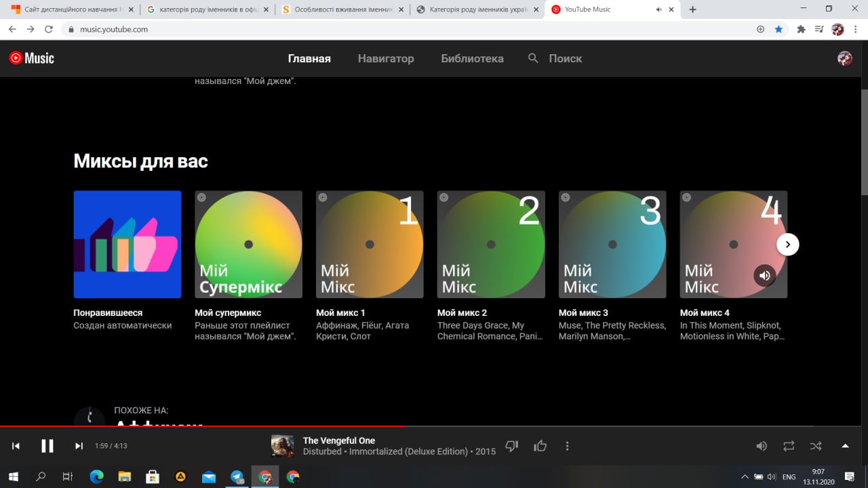Go back in browser
This screenshot has width=868, height=488.
(12, 29)
